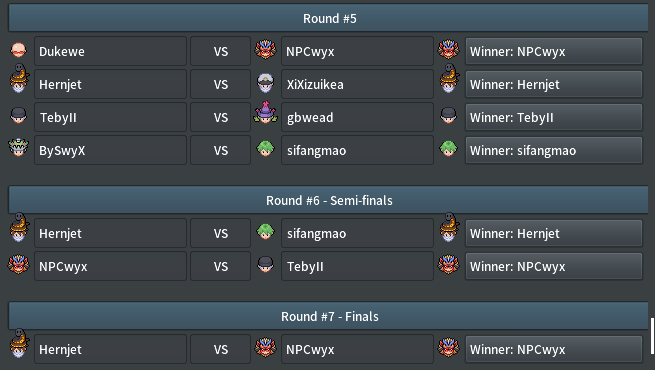Open gbwead player name box
The height and width of the screenshot is (370, 655).
click(357, 117)
